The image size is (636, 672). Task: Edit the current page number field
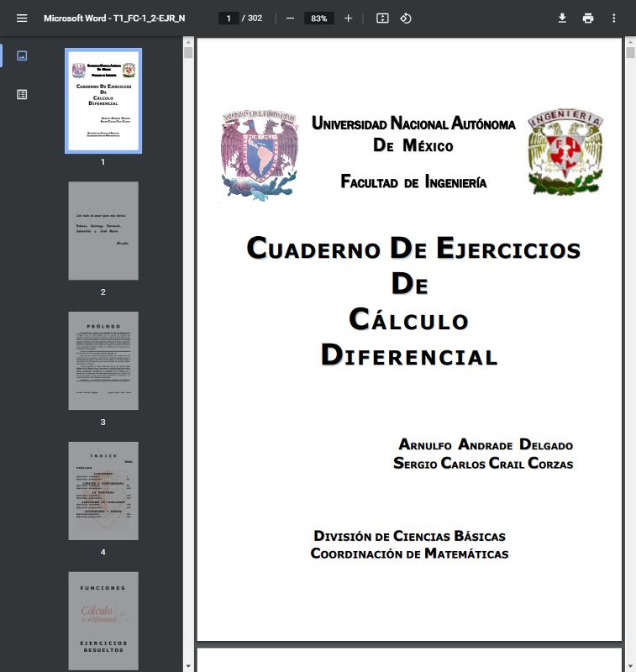tap(229, 18)
